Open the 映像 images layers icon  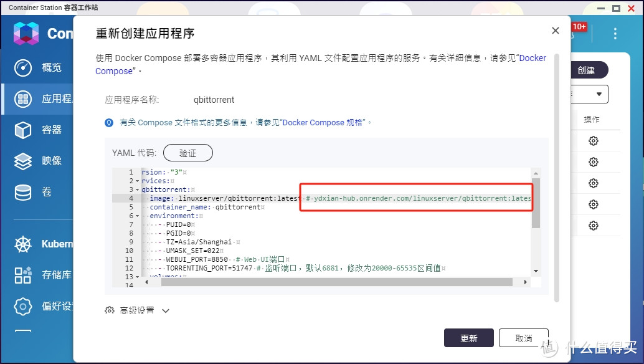tap(22, 161)
